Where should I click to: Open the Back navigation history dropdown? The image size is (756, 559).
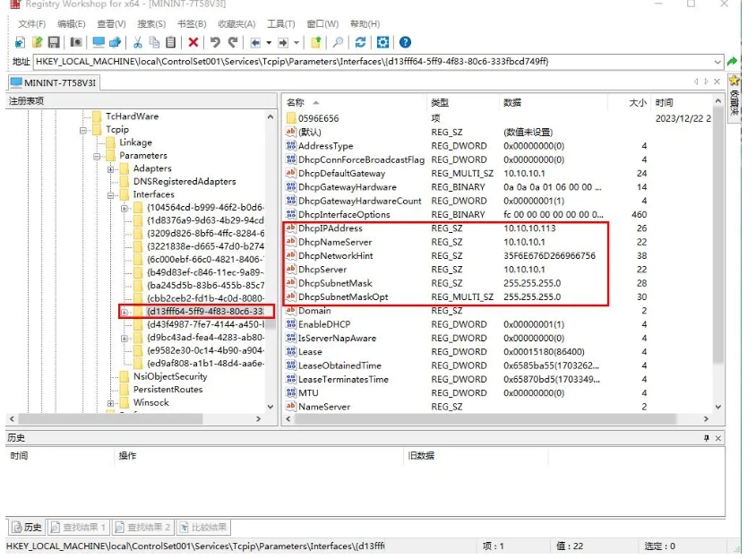point(269,42)
